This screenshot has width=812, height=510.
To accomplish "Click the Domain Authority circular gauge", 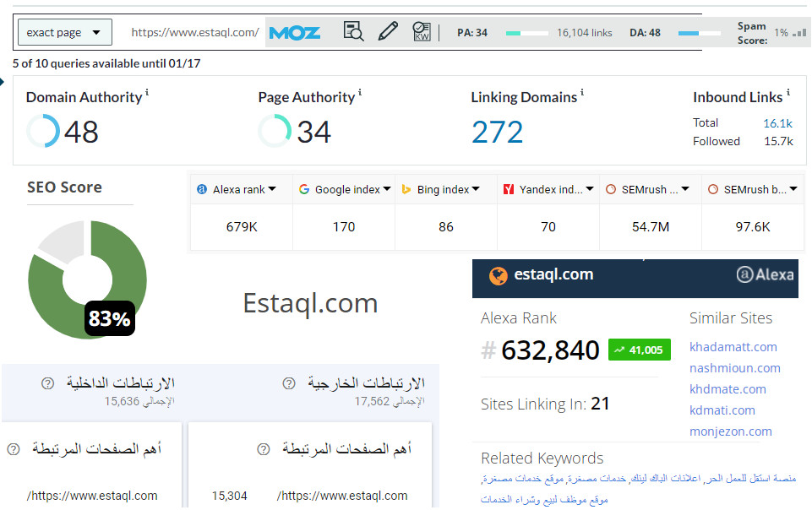I will (x=43, y=131).
